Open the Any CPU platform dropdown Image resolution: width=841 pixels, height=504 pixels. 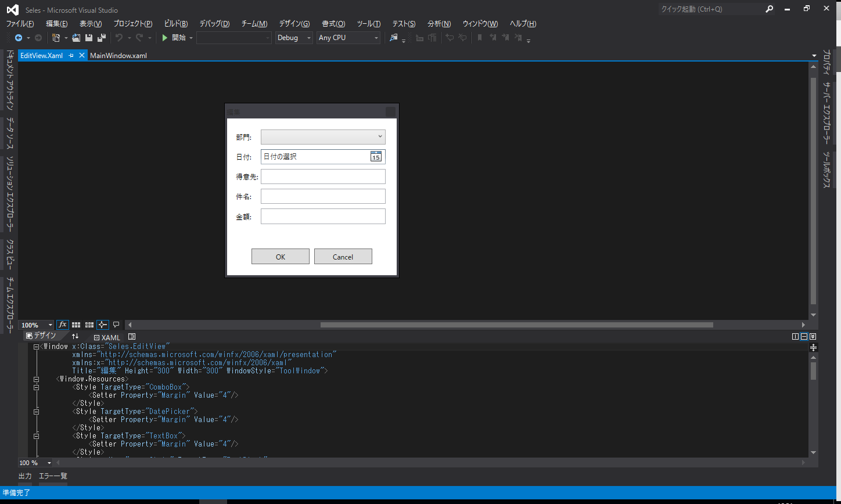(348, 38)
